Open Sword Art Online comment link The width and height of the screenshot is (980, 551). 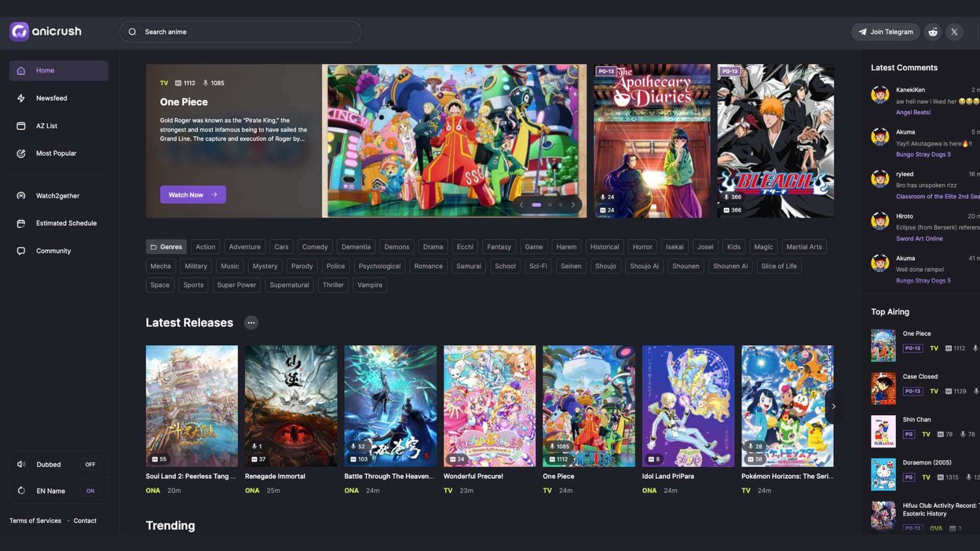(x=919, y=239)
